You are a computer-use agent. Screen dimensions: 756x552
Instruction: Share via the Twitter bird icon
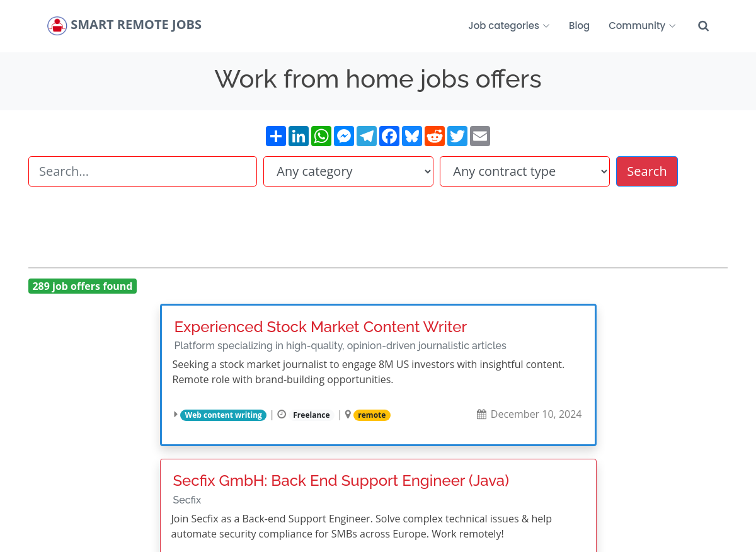pos(457,136)
